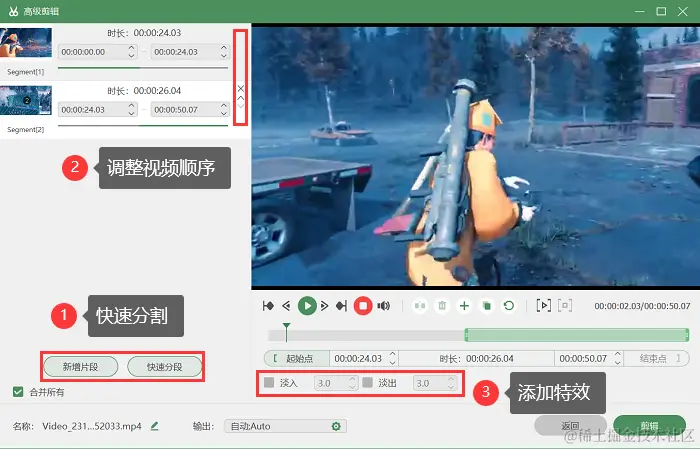Viewport: 700px width, 449px height.
Task: Step back one frame
Action: pyautogui.click(x=286, y=306)
